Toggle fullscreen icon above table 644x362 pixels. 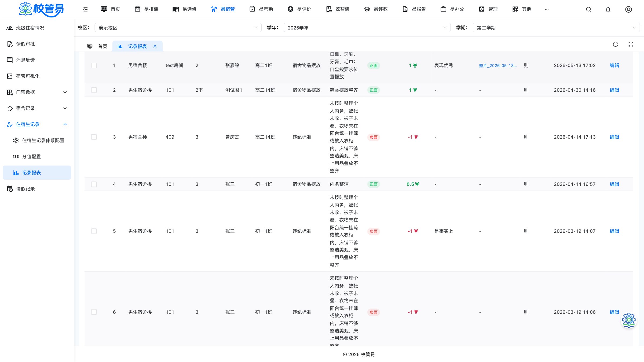point(631,44)
